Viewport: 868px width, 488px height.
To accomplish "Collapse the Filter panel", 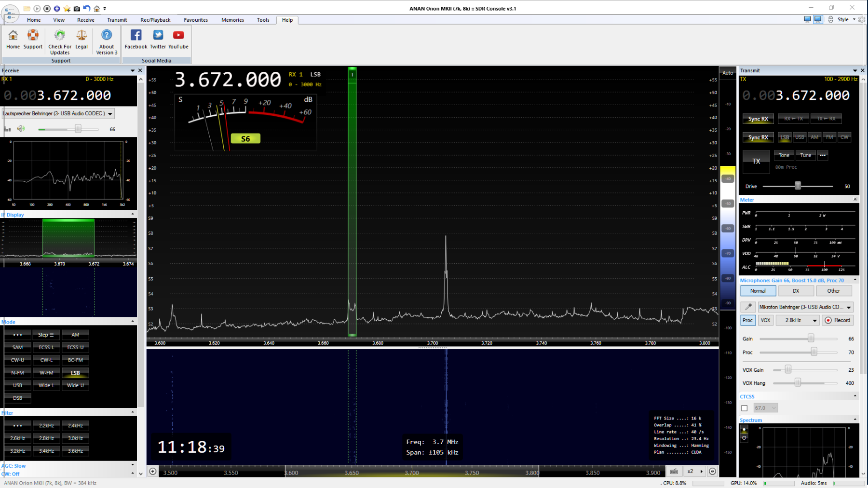I will 133,412.
